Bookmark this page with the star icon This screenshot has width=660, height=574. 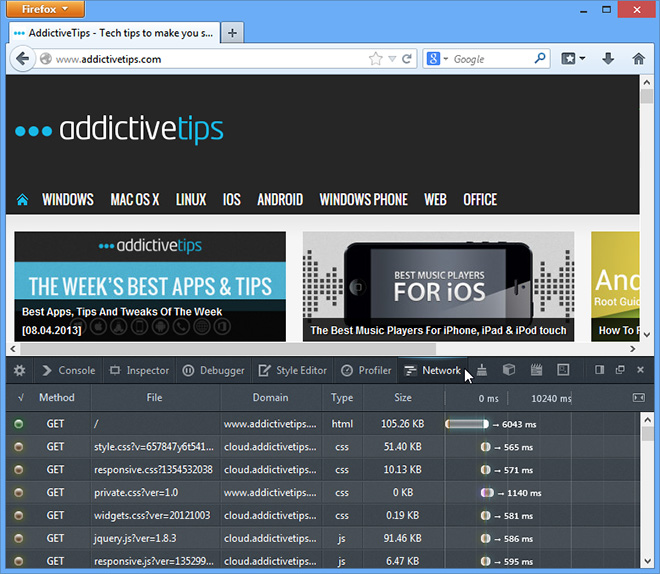[375, 58]
